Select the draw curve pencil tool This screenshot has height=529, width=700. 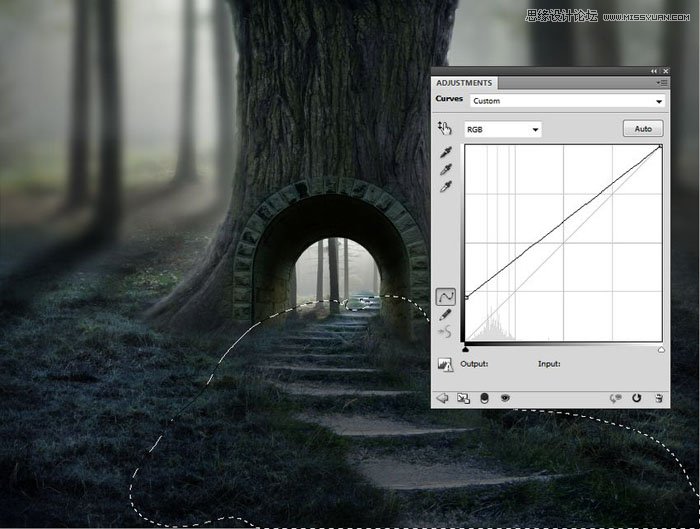[445, 315]
